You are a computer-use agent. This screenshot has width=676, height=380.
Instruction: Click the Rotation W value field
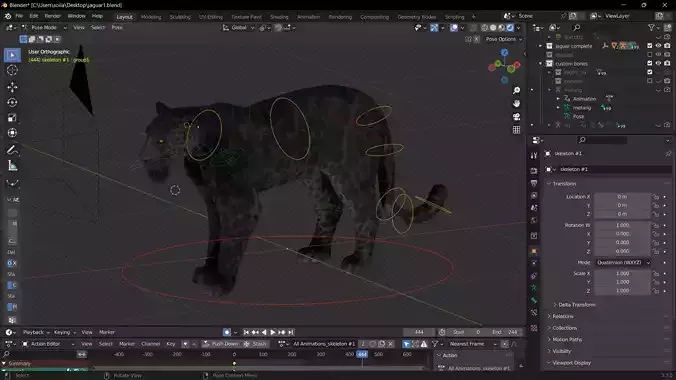tap(622, 225)
